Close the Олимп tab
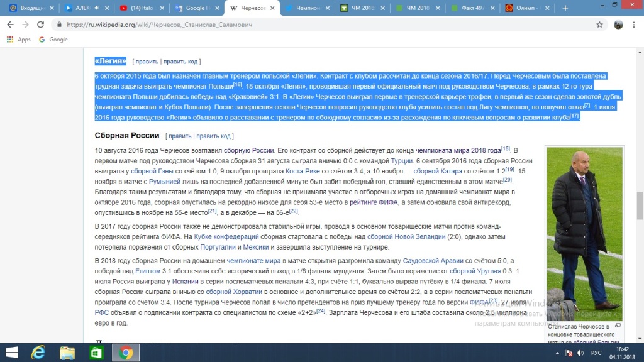 [x=547, y=8]
